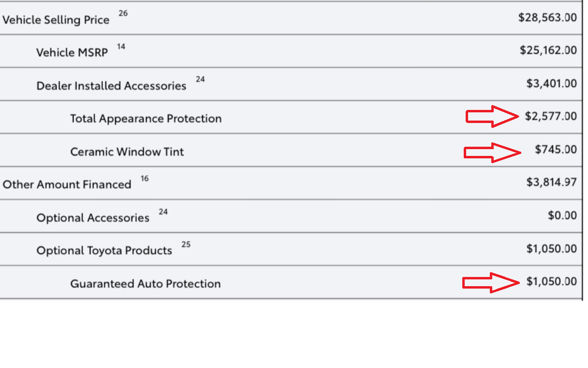The height and width of the screenshot is (368, 588).
Task: Click the $28,563.00 selling price amount
Action: (x=547, y=18)
